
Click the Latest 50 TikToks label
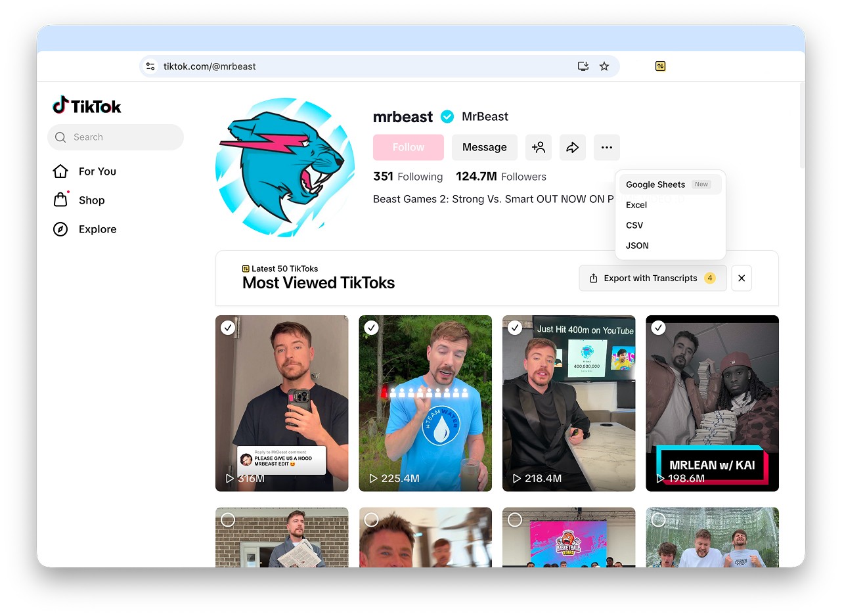(284, 269)
